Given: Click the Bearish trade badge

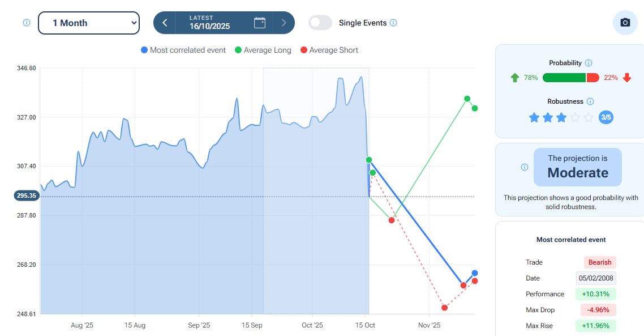Looking at the screenshot, I should click(599, 262).
